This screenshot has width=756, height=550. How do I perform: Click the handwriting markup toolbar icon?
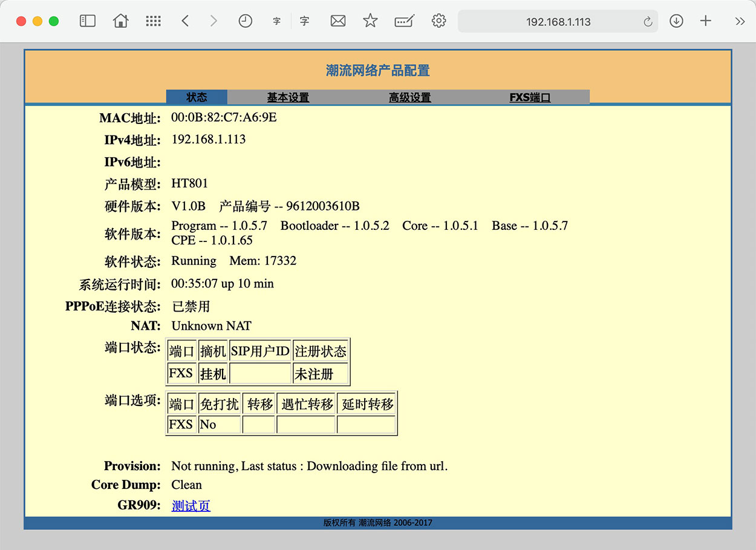(x=404, y=21)
